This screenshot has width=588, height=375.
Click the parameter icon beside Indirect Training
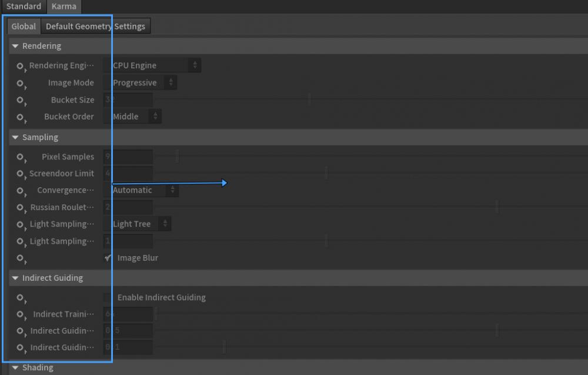[x=20, y=314]
